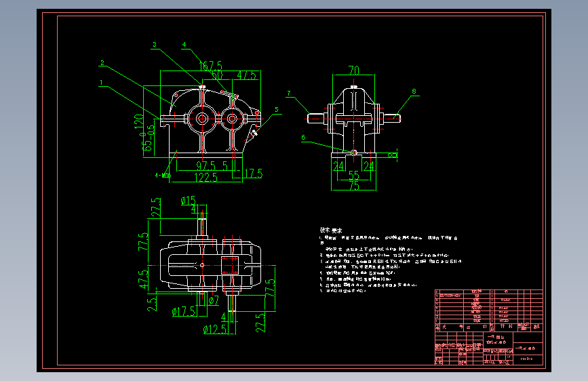Click the "167.5" overall width dimension
This screenshot has height=381, width=588.
(210, 66)
